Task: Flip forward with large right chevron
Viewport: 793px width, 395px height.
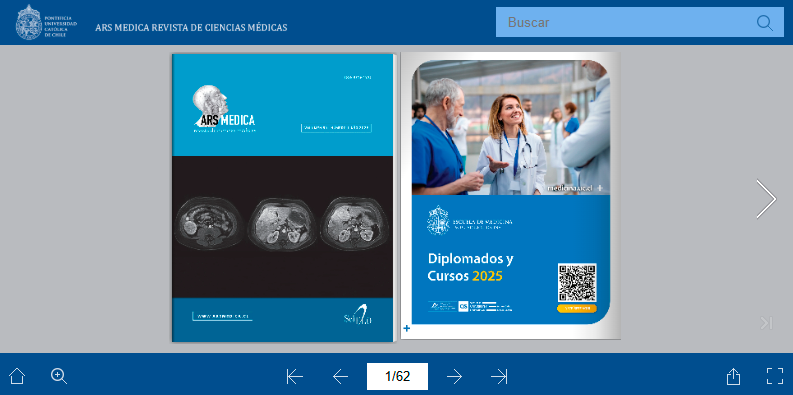Action: [x=766, y=199]
